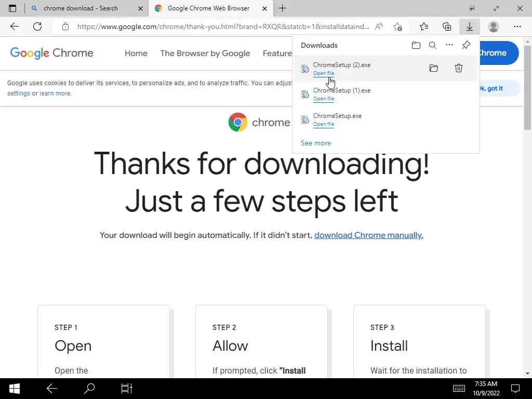Screen dimensions: 532x399
Task: Refresh the page
Action: [37, 26]
